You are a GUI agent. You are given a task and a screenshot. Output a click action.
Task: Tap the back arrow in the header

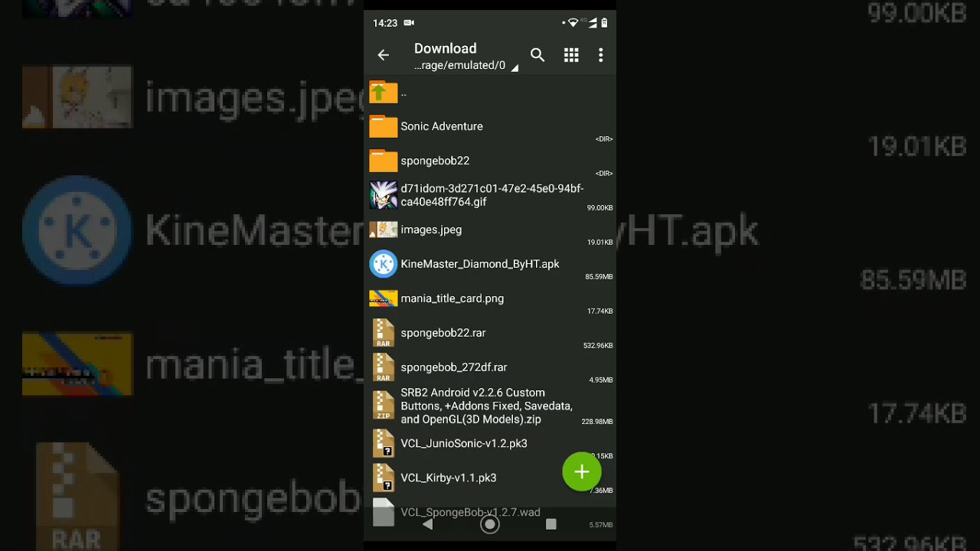point(384,55)
